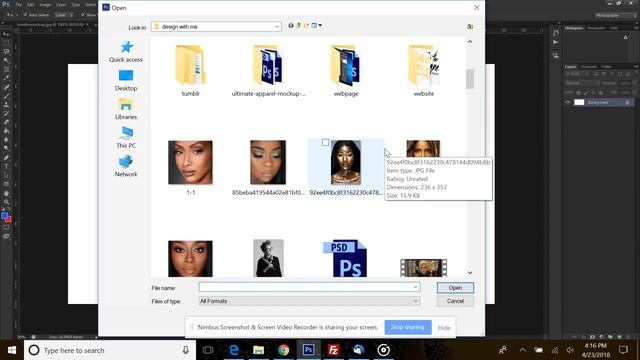Open the Photoshop Layer menu
Screen dimensions: 640x360
[61, 4]
